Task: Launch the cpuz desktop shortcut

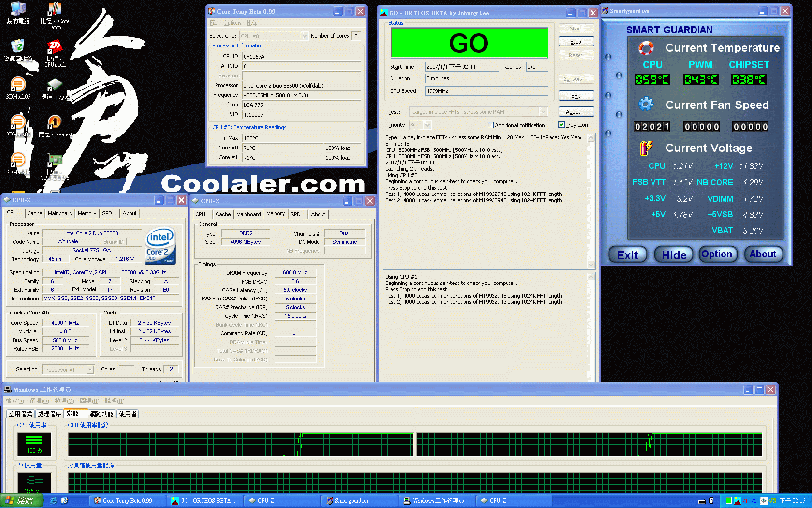Action: [55, 88]
